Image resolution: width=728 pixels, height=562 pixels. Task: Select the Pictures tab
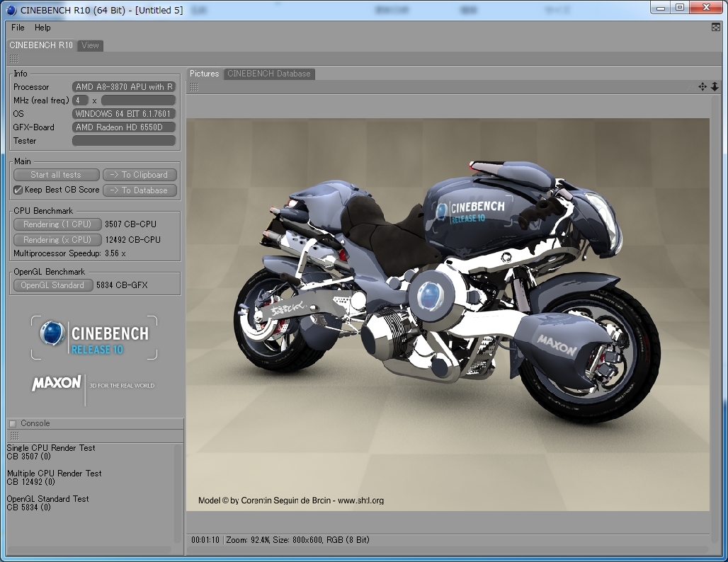click(204, 74)
